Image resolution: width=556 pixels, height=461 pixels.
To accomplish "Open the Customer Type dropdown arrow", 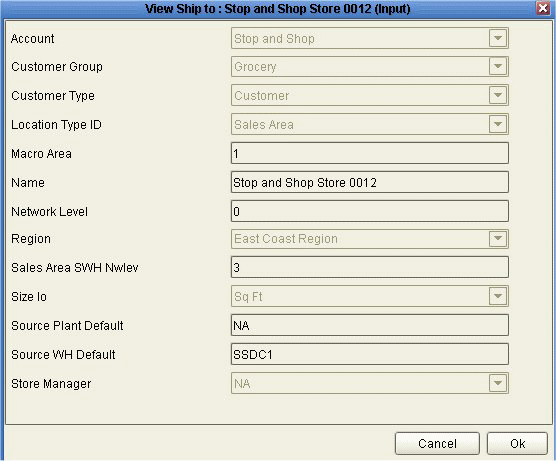I will click(497, 95).
